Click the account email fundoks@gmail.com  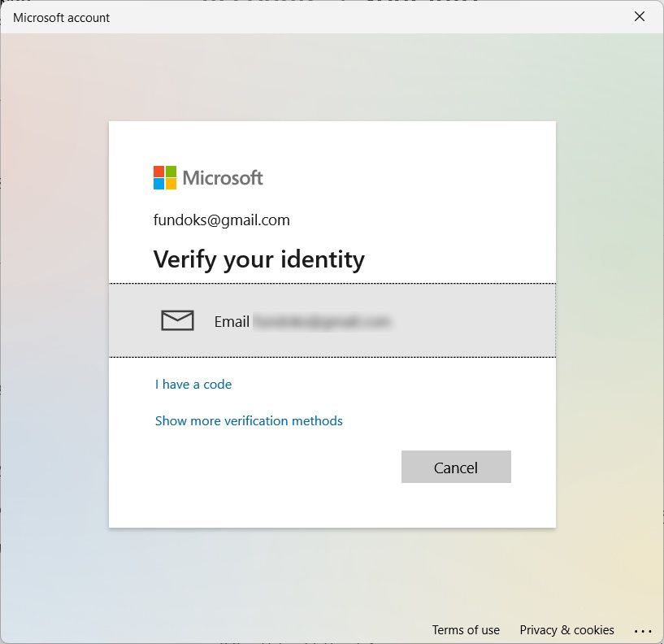tap(220, 220)
